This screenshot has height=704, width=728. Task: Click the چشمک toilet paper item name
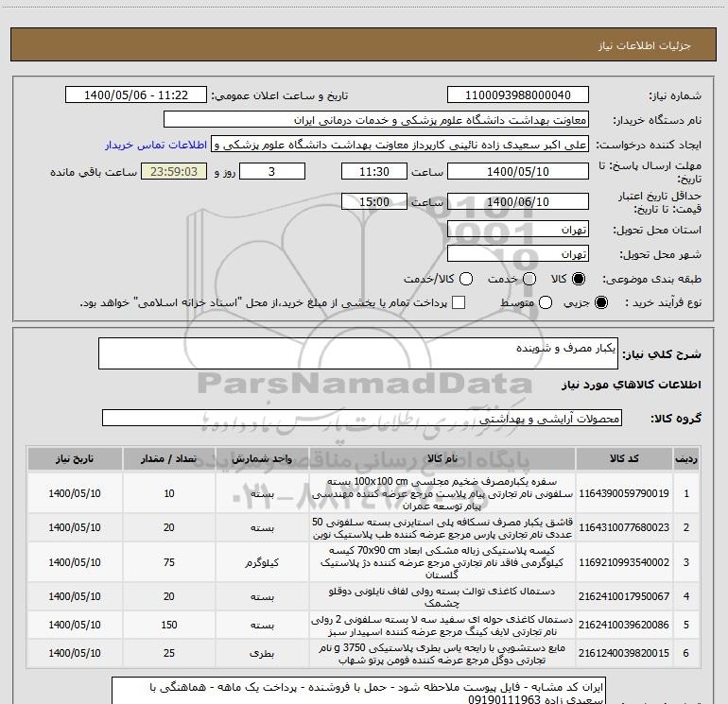click(442, 597)
